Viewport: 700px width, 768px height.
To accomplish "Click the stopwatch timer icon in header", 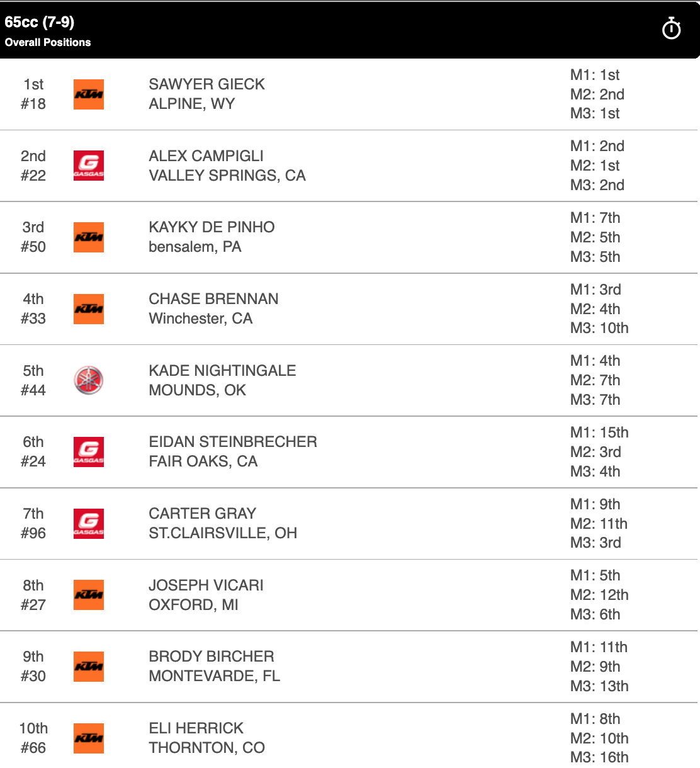I will point(671,29).
